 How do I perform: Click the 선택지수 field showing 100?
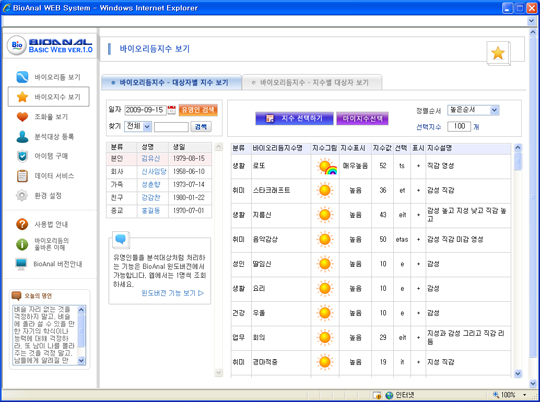(x=459, y=126)
